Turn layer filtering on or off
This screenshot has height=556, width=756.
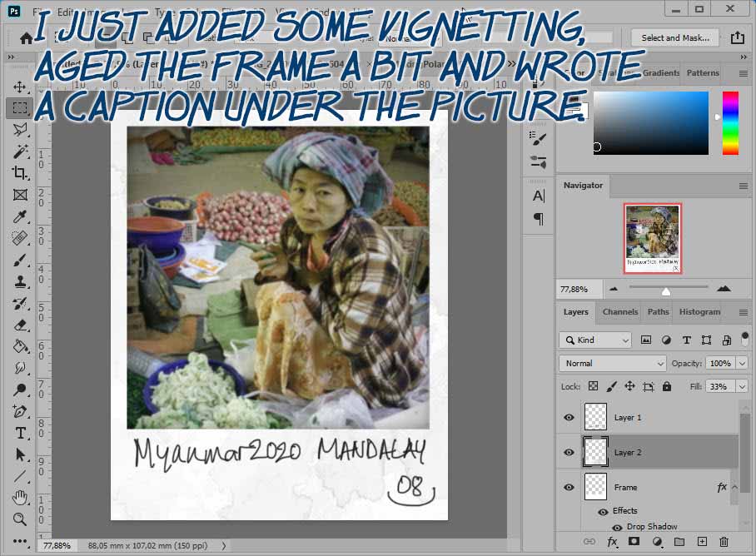[x=745, y=338]
